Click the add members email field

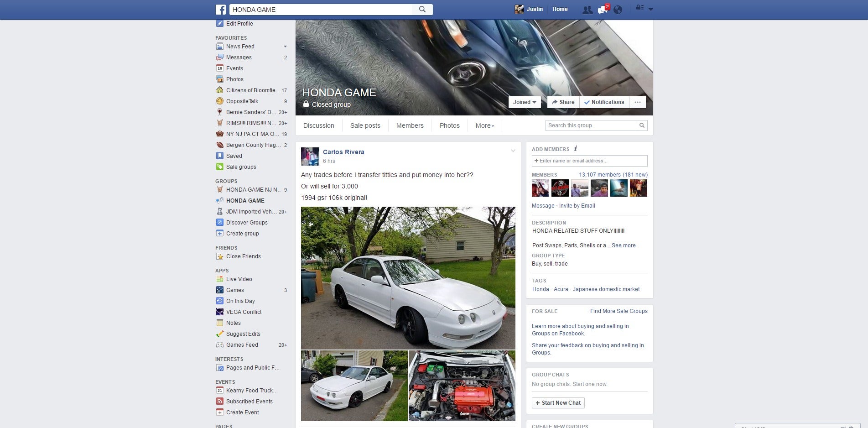[x=589, y=161]
